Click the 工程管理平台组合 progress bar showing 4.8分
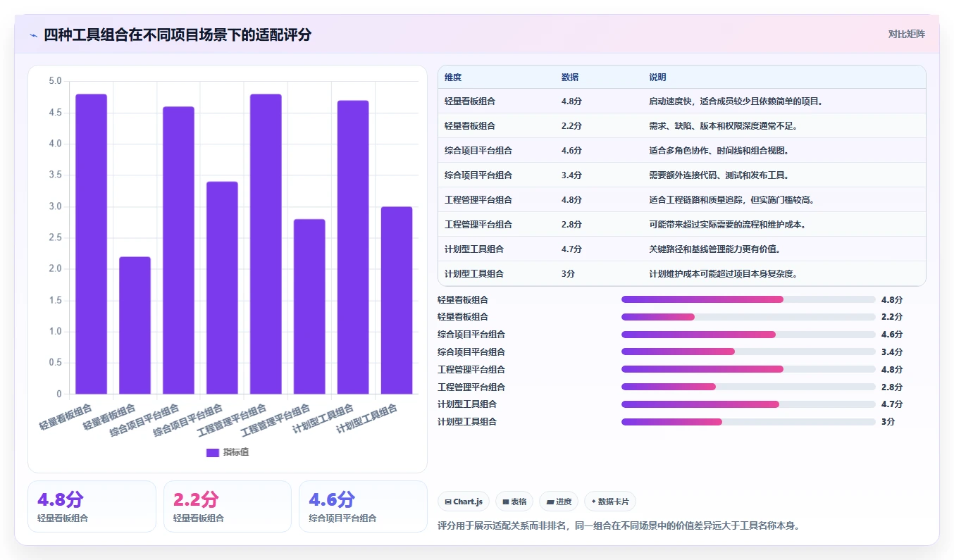The width and height of the screenshot is (954, 560). (x=748, y=369)
